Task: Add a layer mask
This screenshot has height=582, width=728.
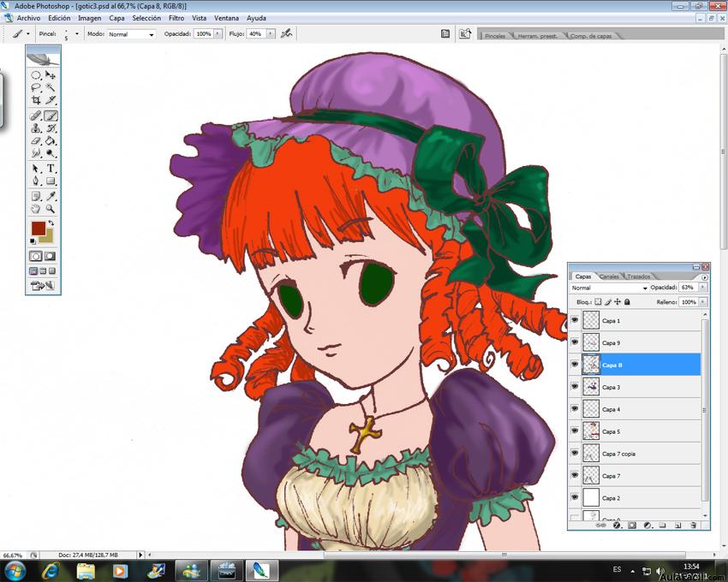Action: pos(632,526)
